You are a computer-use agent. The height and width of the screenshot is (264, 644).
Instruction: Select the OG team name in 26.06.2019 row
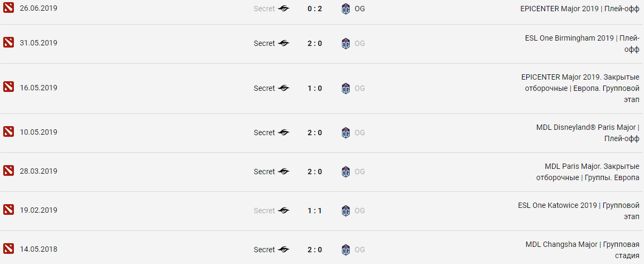pos(360,9)
